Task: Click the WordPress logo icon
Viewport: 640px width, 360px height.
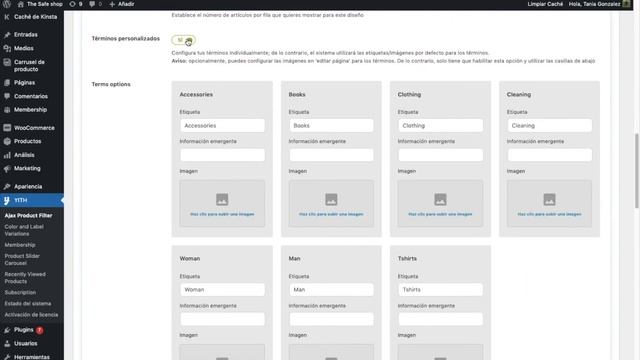Action: coord(7,4)
